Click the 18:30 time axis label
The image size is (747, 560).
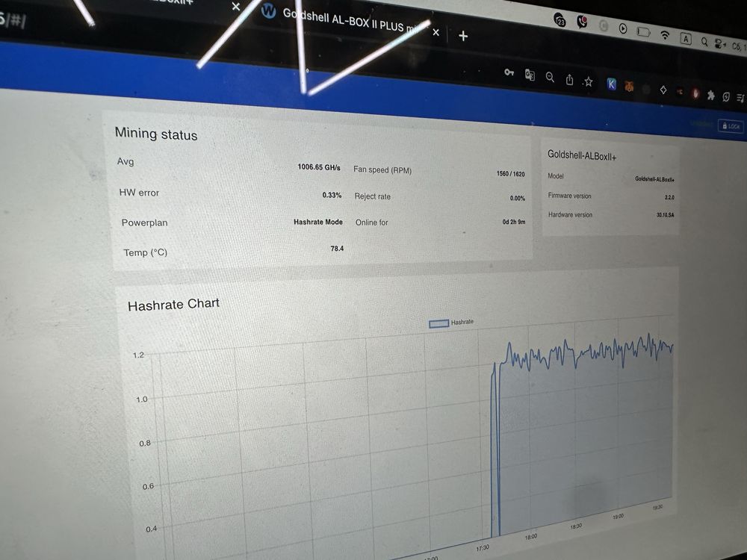(x=575, y=526)
